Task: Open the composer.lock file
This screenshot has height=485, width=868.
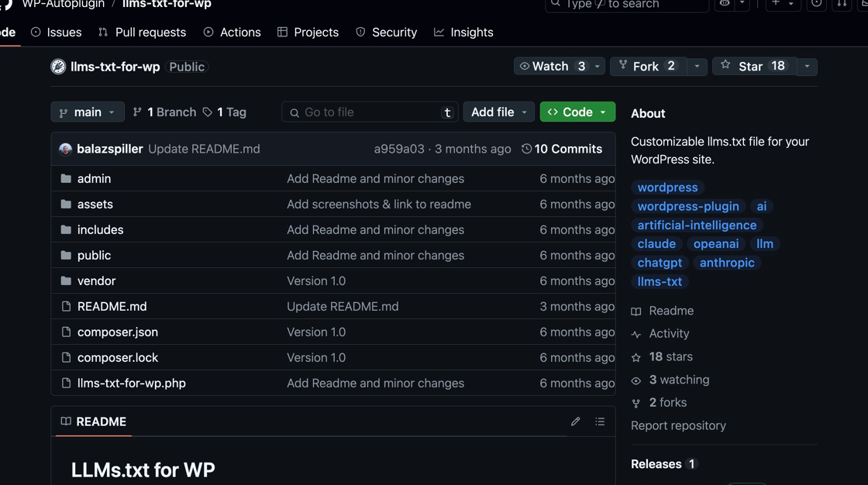Action: [x=118, y=358]
